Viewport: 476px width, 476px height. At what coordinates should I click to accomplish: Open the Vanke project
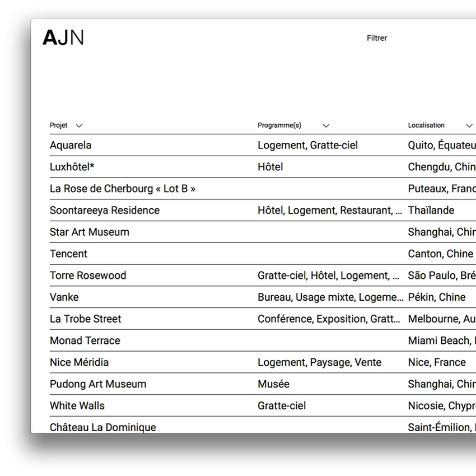click(x=64, y=297)
